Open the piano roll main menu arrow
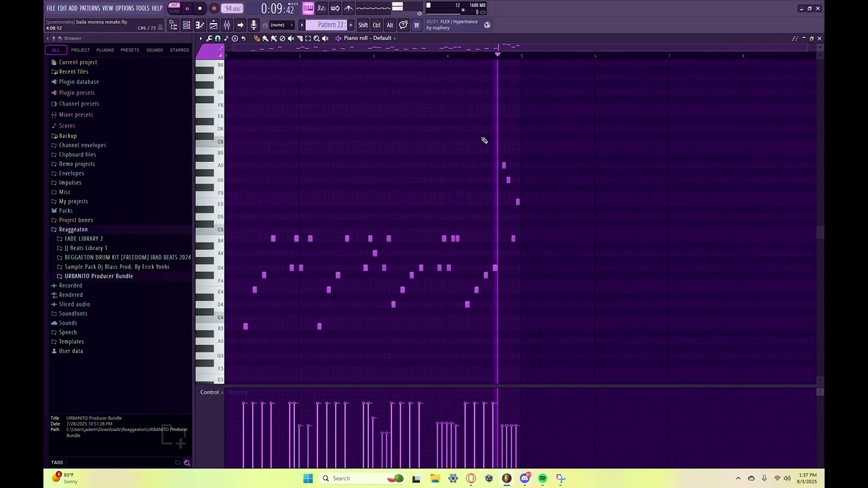868x488 pixels. tap(201, 38)
